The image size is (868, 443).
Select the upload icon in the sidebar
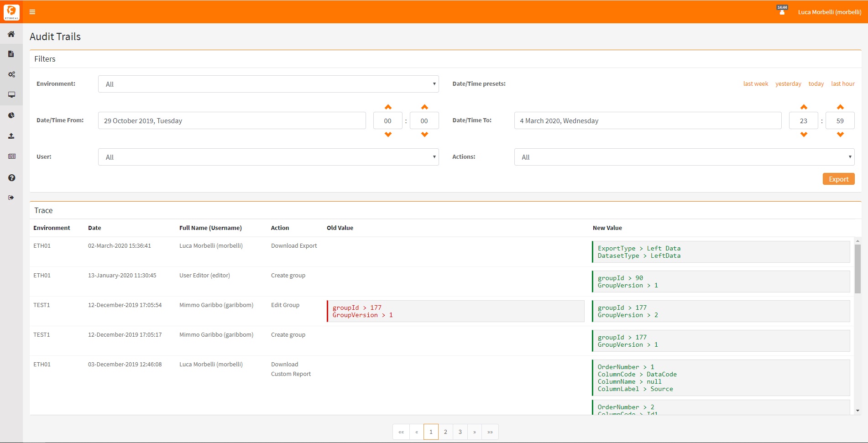pyautogui.click(x=11, y=136)
